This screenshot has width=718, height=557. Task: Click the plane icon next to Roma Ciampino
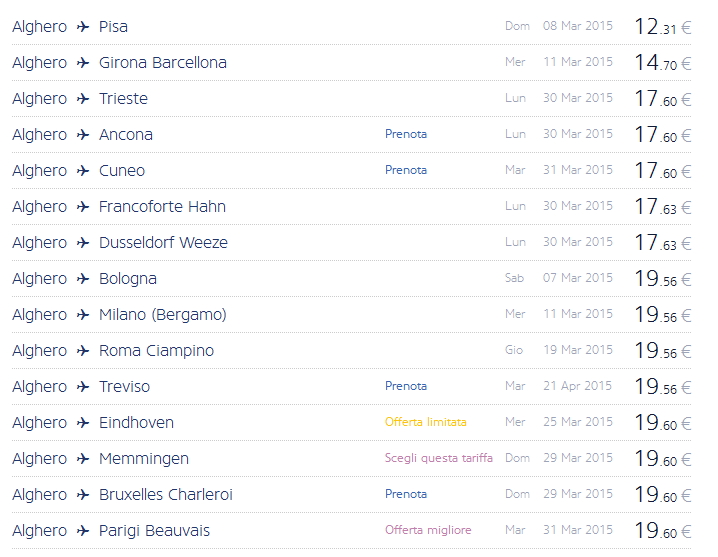coord(83,351)
